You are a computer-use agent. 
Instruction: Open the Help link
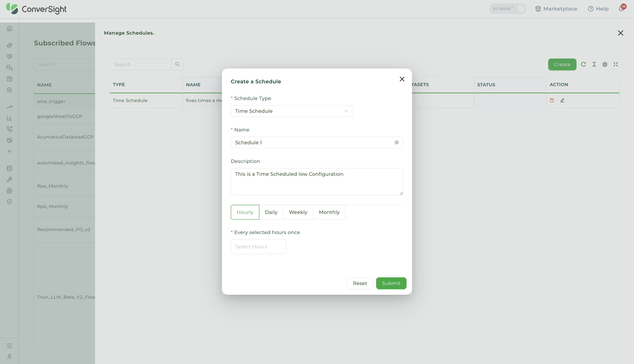coord(598,9)
